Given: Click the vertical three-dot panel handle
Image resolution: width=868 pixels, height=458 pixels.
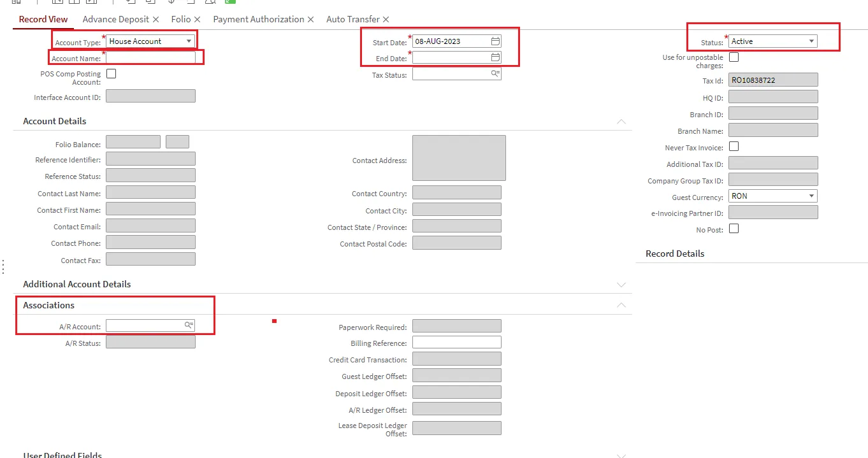Looking at the screenshot, I should (x=4, y=266).
